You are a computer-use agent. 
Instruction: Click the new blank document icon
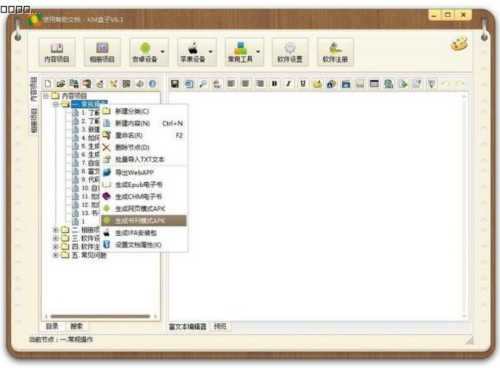[x=48, y=84]
